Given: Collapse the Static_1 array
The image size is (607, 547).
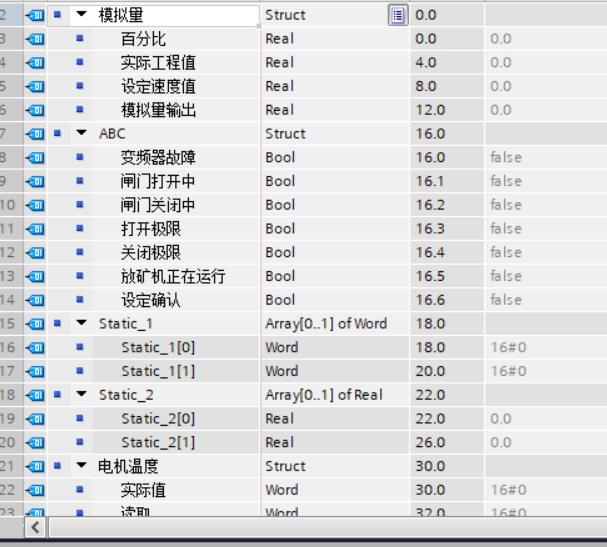Looking at the screenshot, I should pyautogui.click(x=81, y=324).
